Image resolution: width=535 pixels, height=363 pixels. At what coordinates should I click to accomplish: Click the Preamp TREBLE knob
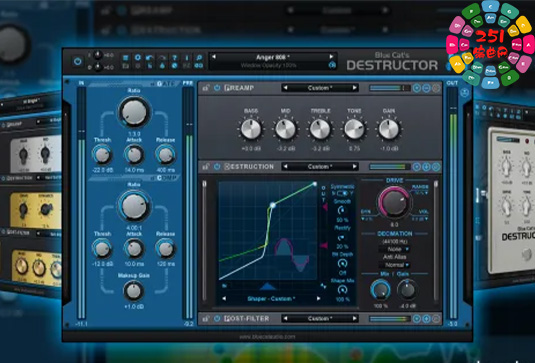click(320, 129)
